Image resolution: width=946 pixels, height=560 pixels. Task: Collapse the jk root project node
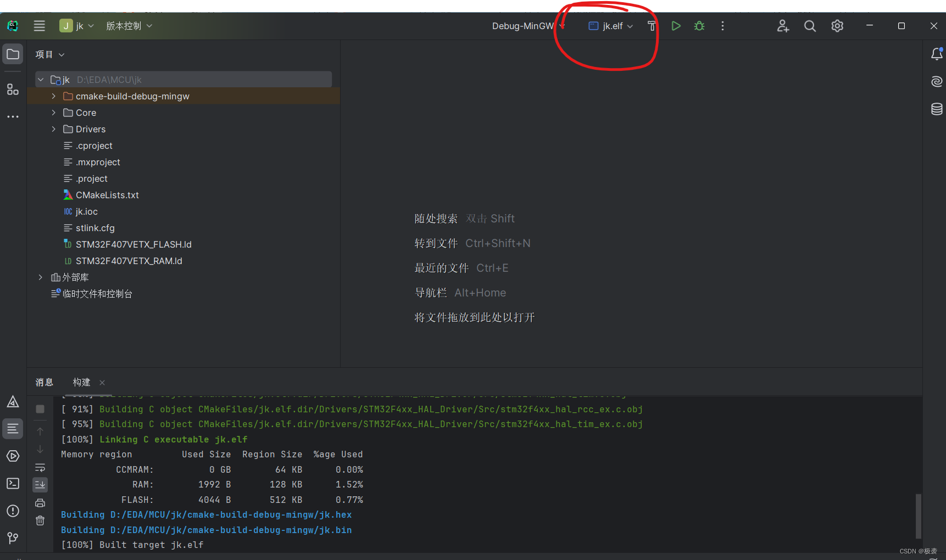(41, 80)
